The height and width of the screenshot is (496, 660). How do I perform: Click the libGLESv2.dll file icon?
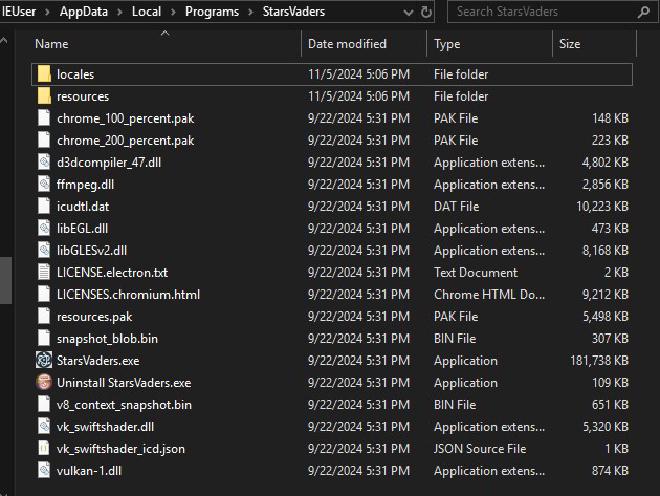(x=44, y=250)
